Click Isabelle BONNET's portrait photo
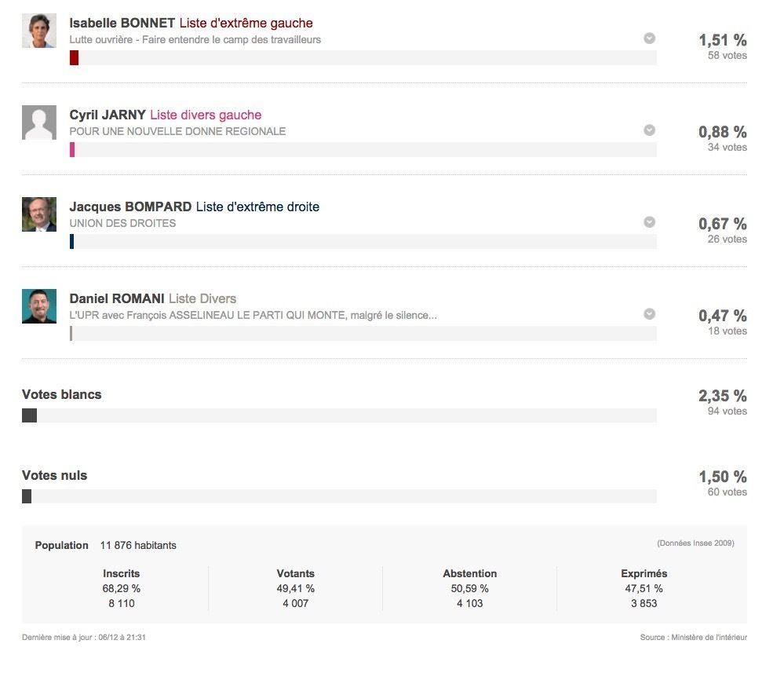The width and height of the screenshot is (784, 673). point(39,31)
